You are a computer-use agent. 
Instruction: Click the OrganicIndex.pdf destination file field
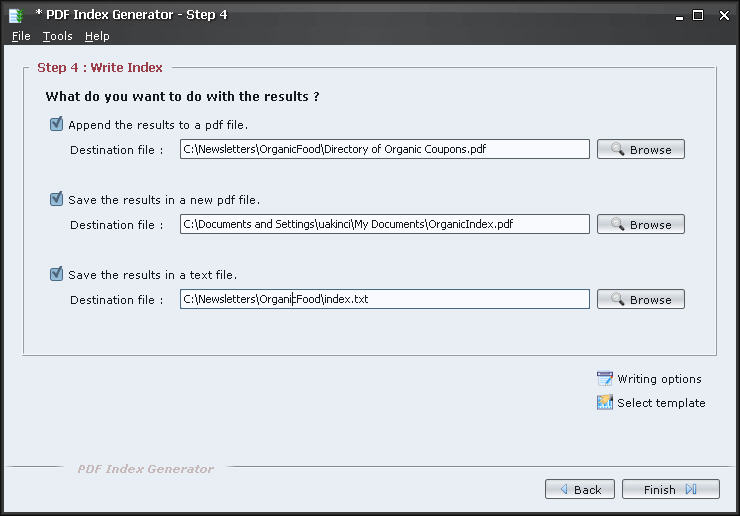click(x=385, y=224)
